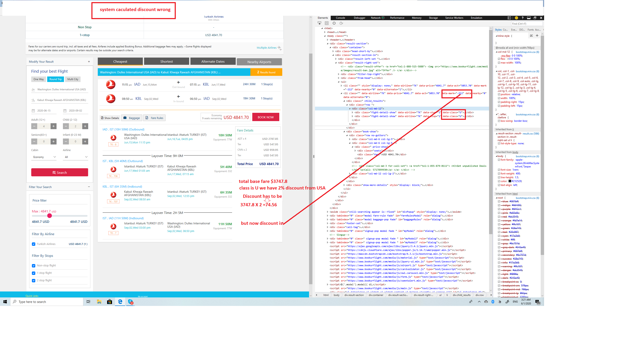Toggle the flex CSS property checkbox
This screenshot has width=644, height=362.
click(499, 59)
